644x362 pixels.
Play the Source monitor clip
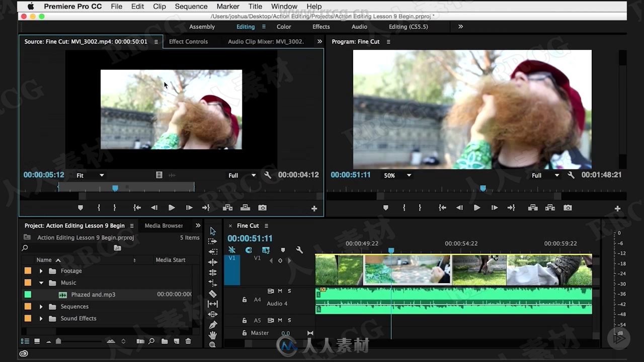coord(172,208)
